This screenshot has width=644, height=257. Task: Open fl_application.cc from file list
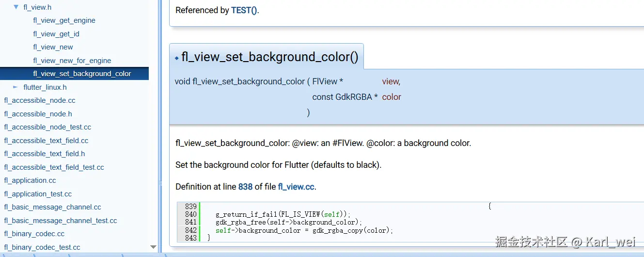click(30, 180)
